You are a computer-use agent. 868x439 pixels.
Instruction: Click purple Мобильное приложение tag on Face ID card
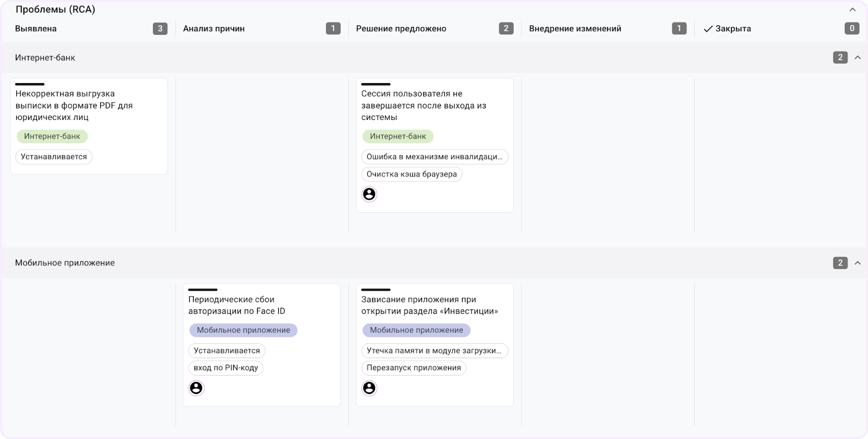click(243, 330)
